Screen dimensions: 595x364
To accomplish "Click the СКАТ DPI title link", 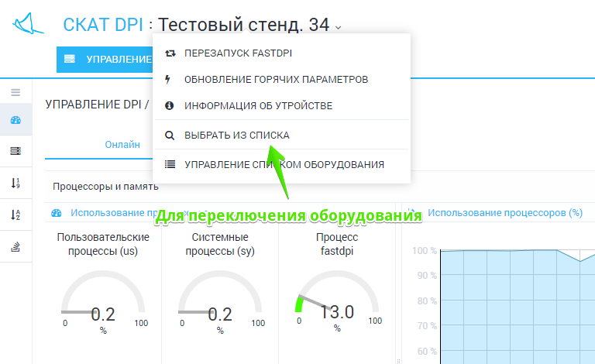I will tap(102, 25).
